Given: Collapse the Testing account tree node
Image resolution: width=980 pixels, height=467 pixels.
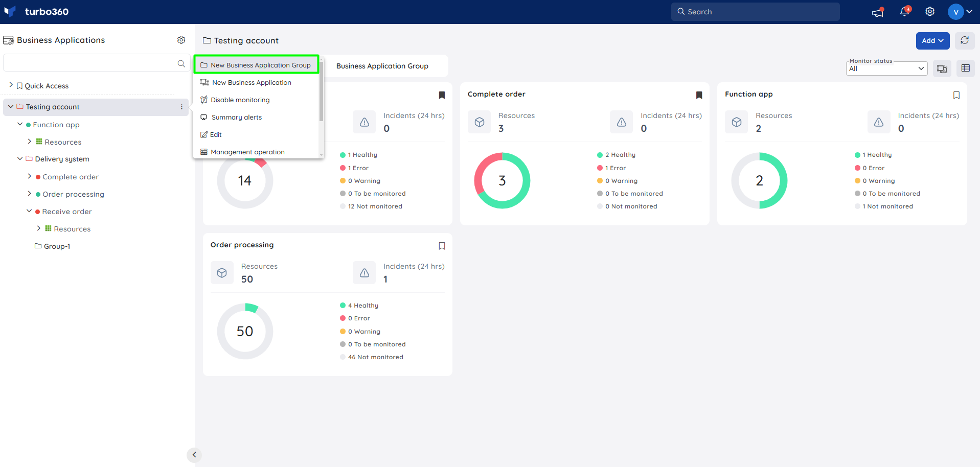Looking at the screenshot, I should point(11,106).
